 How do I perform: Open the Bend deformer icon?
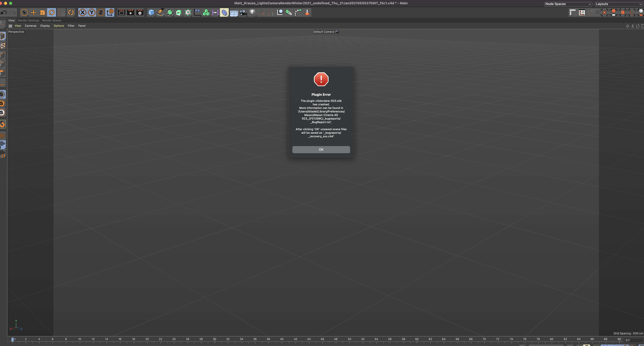(224, 13)
